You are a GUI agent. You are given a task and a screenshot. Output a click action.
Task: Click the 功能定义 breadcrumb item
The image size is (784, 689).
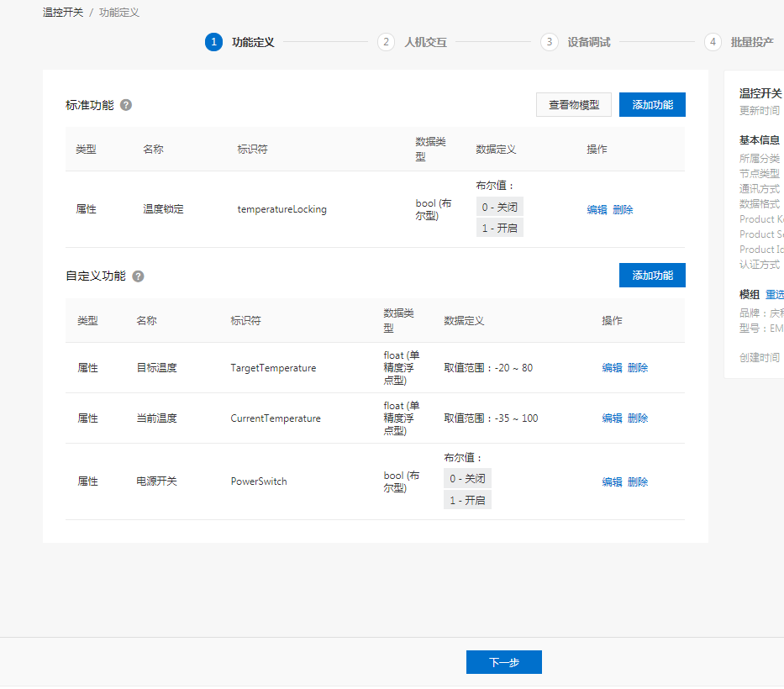click(119, 12)
